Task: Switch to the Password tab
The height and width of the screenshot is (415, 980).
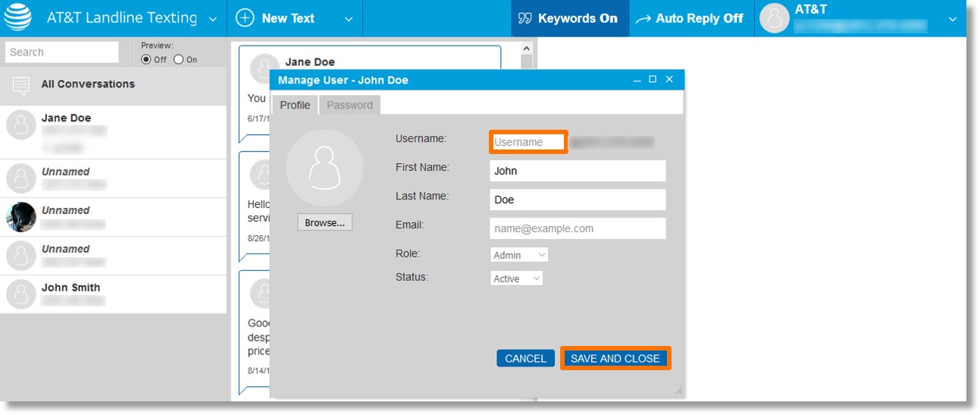Action: point(349,105)
